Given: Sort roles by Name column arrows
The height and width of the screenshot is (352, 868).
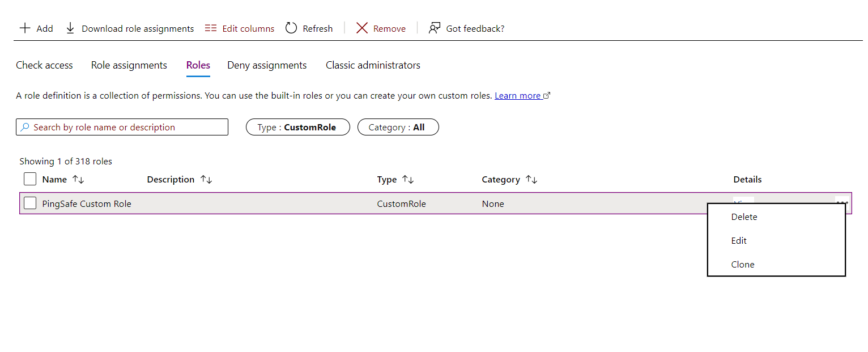Looking at the screenshot, I should [x=78, y=180].
